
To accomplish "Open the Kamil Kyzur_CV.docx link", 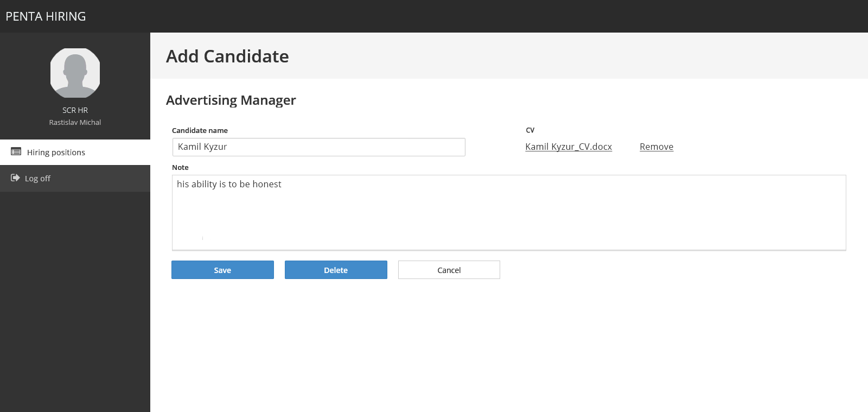I will pos(569,147).
